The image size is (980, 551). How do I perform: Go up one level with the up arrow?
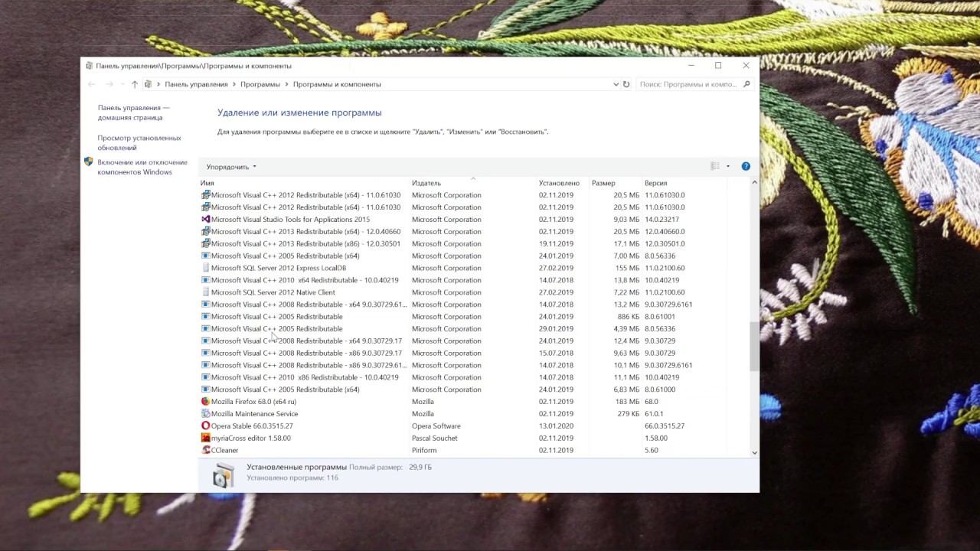tap(135, 84)
